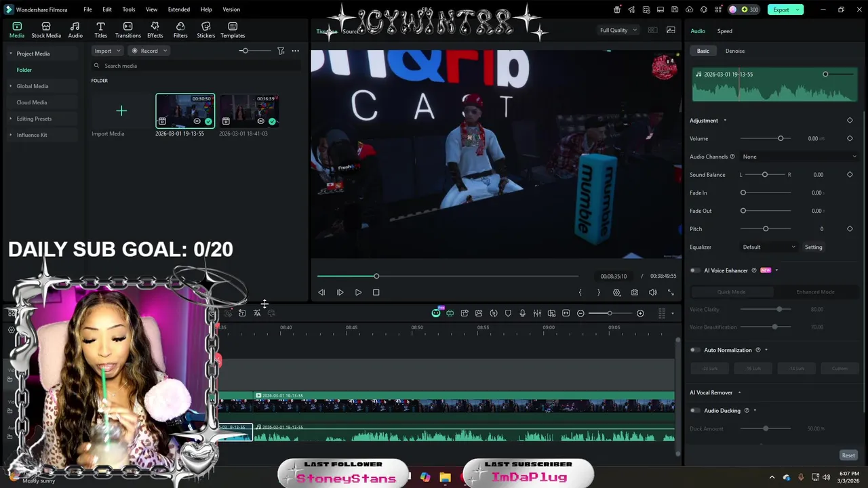
Task: Click the AI copilot robot icon
Action: [x=436, y=313]
